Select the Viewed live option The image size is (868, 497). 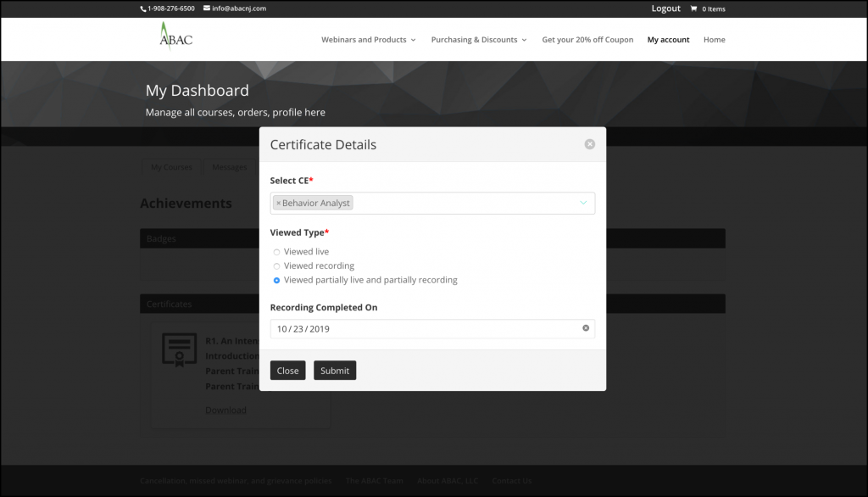(276, 252)
